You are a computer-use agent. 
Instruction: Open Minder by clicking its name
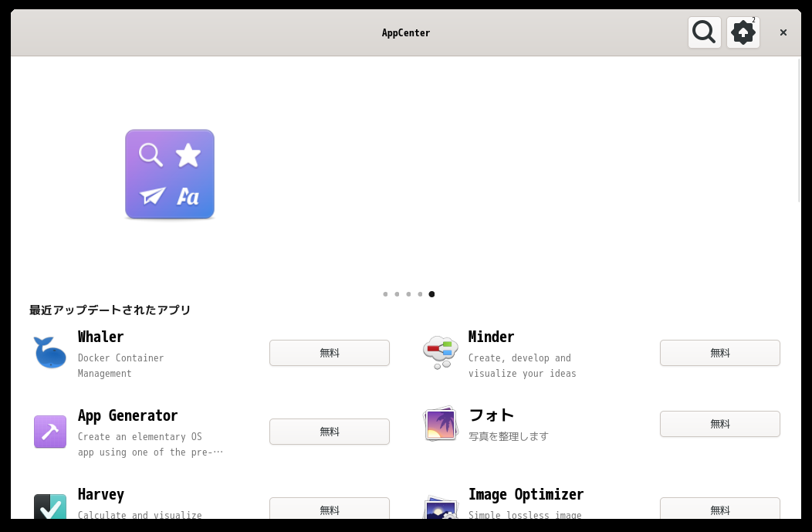point(491,337)
